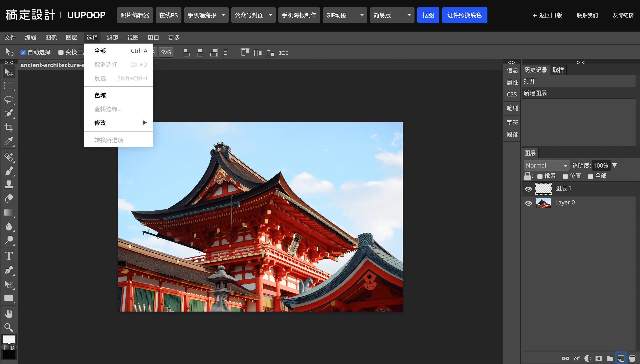
Task: Open 修改 submenu expander
Action: click(144, 122)
